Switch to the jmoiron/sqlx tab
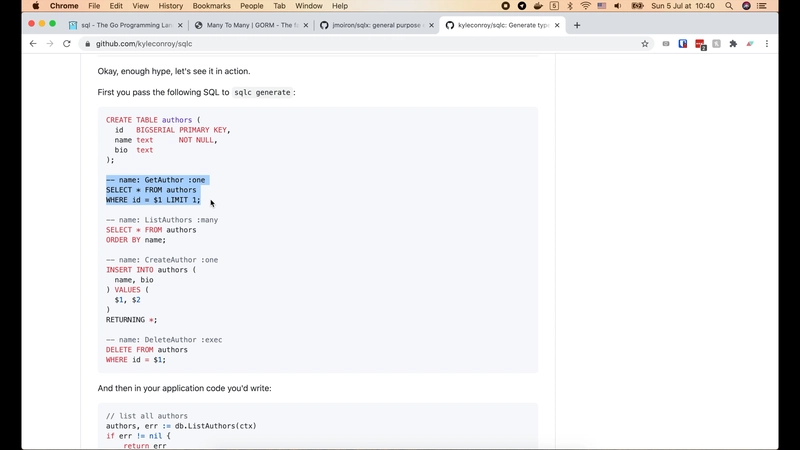 [372, 25]
